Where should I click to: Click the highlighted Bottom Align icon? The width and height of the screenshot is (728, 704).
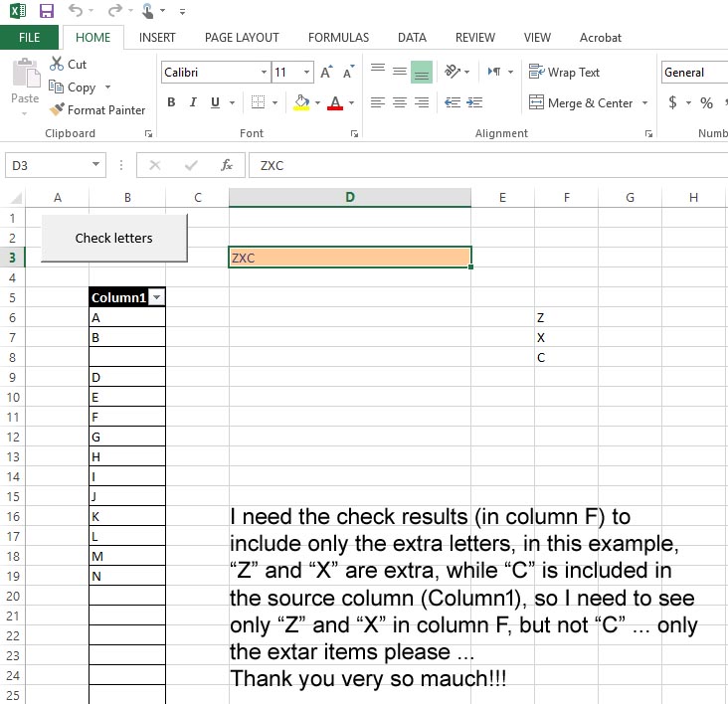pyautogui.click(x=422, y=72)
